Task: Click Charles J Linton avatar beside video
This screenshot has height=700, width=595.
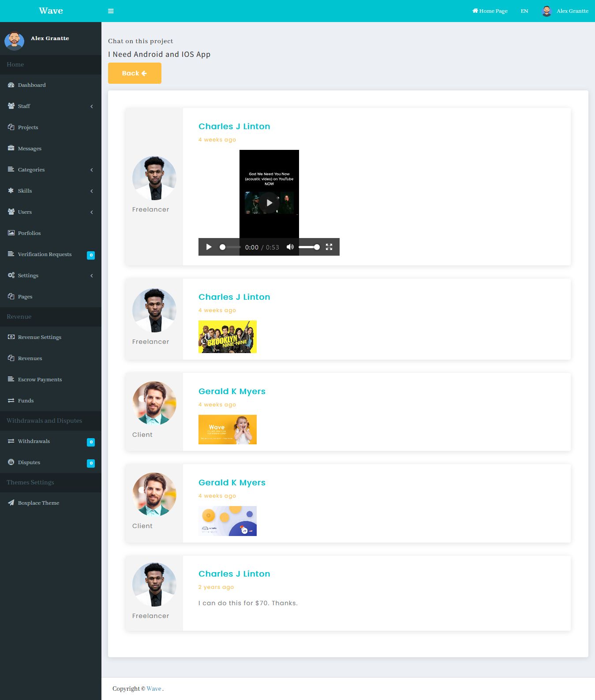Action: click(x=154, y=178)
